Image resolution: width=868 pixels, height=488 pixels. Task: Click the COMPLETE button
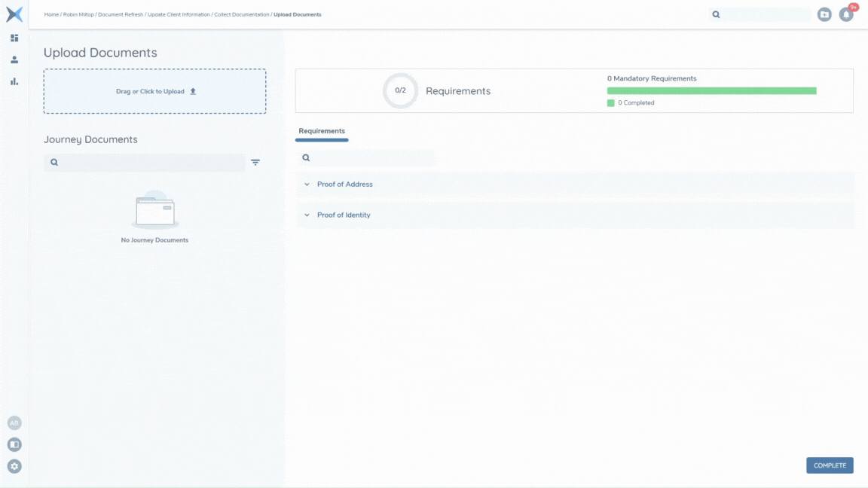pyautogui.click(x=830, y=465)
